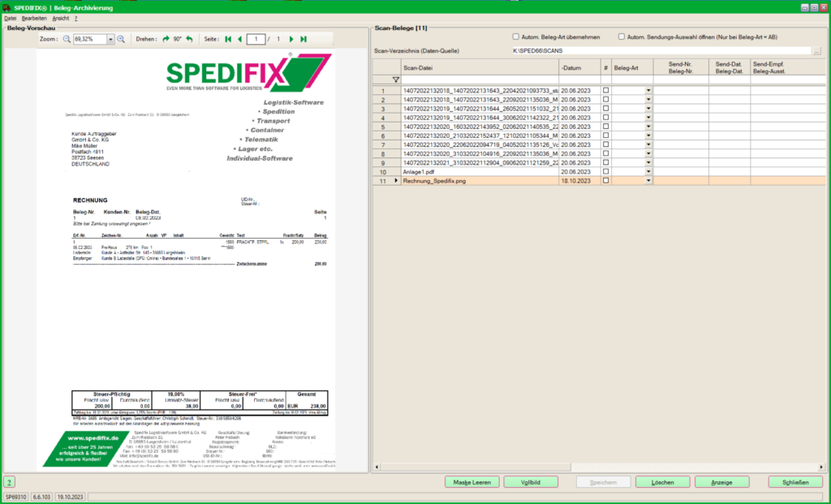Click the Send-Nr. Beleg-Nr. column header

tap(681, 68)
